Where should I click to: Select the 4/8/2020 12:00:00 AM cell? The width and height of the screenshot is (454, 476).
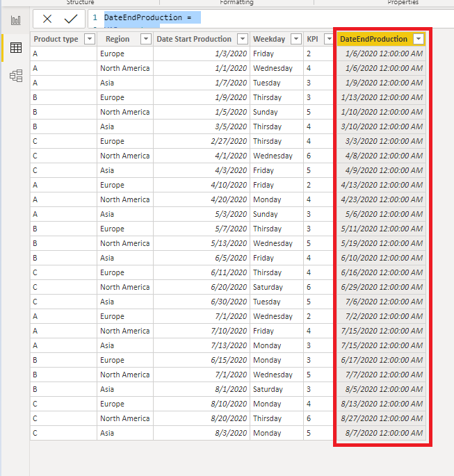(381, 156)
